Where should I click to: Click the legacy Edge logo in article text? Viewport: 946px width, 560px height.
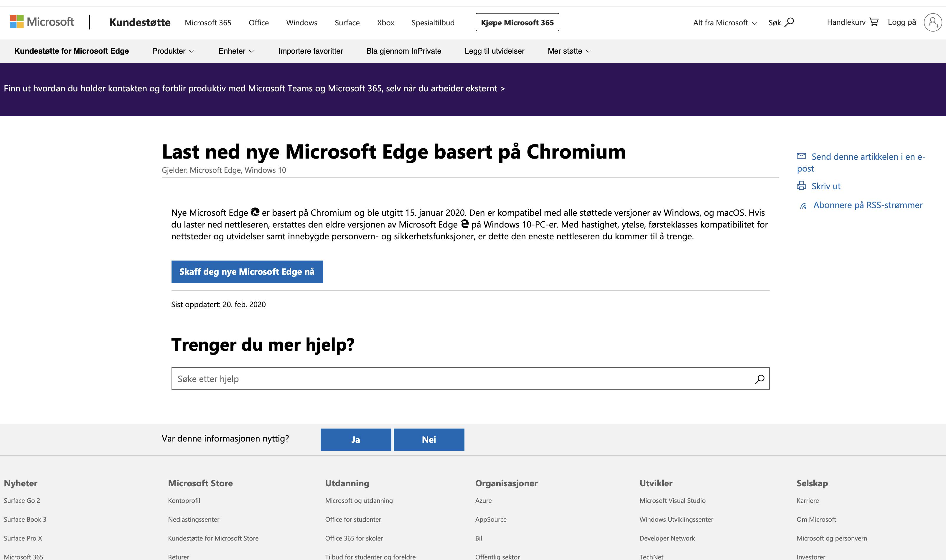(x=465, y=224)
